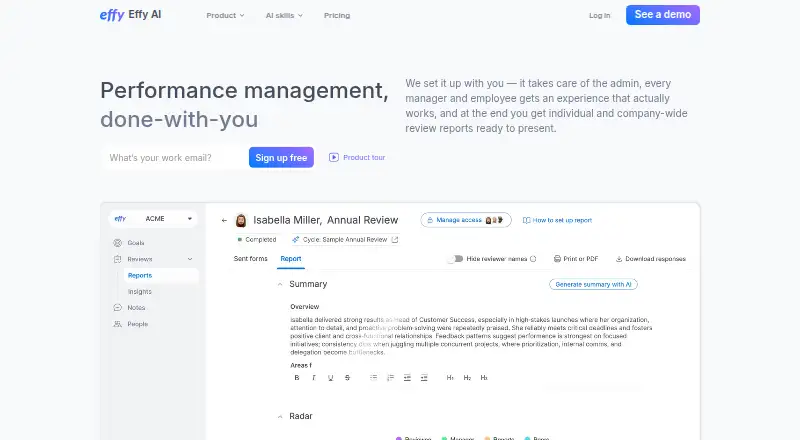Click Isabella Miller's avatar
This screenshot has height=440, width=800.
tap(241, 221)
